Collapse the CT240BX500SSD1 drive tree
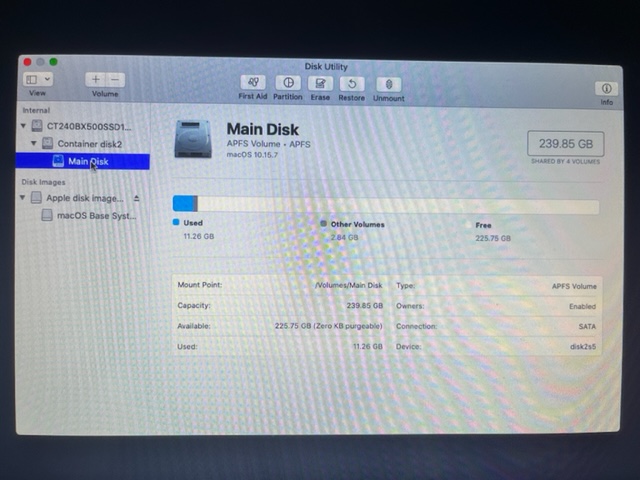 (x=23, y=126)
